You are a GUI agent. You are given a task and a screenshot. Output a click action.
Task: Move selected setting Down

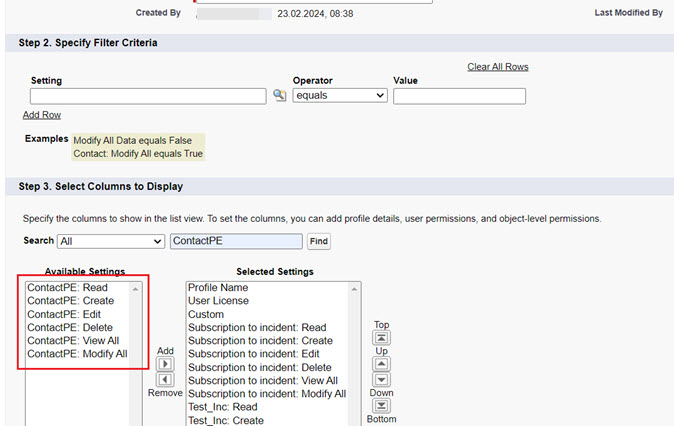pyautogui.click(x=381, y=380)
